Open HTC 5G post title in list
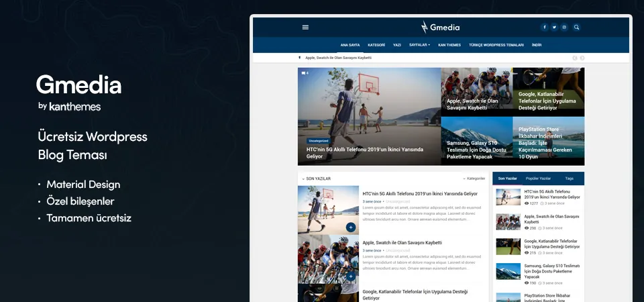Screen dimensions: 644x302 click(x=420, y=193)
